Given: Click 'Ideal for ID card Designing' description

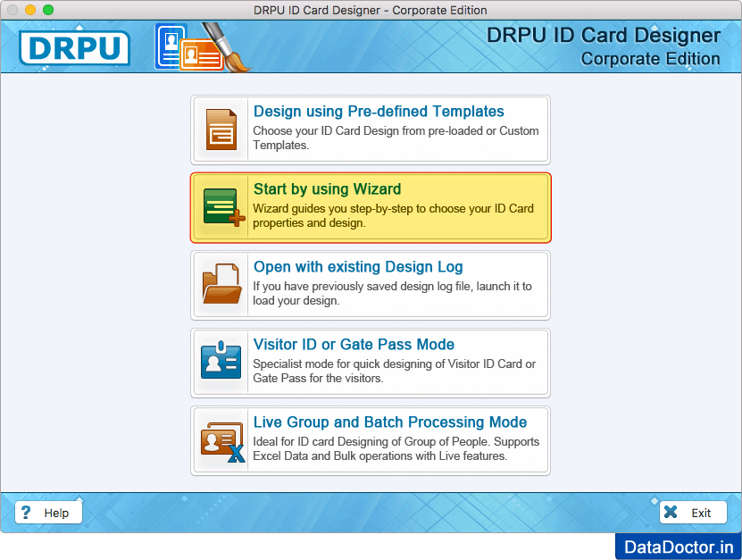Looking at the screenshot, I should pos(396,448).
